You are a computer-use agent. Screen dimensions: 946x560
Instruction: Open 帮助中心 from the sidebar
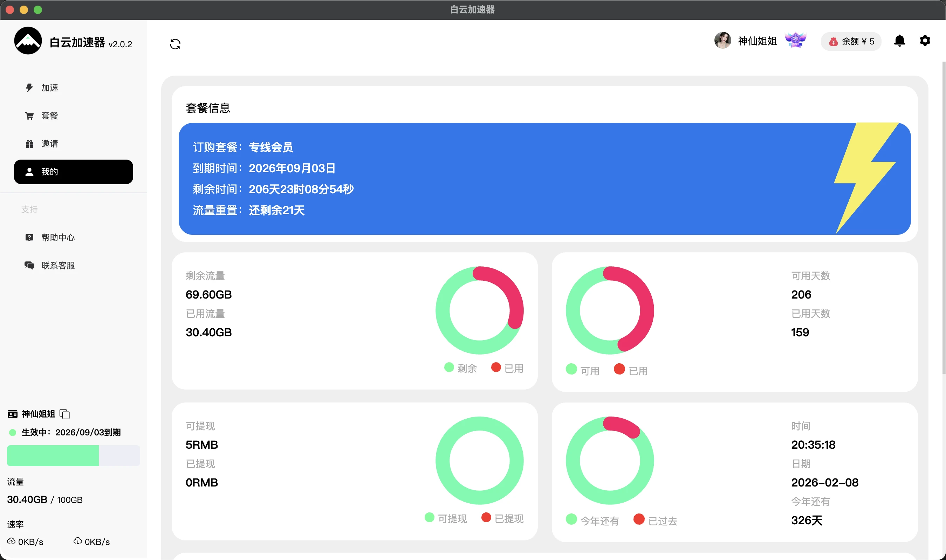point(57,237)
